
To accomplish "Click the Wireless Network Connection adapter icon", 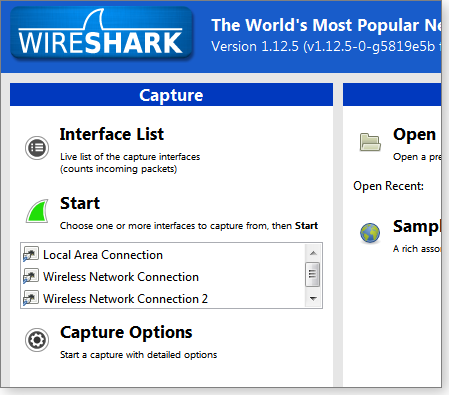I will [x=31, y=277].
